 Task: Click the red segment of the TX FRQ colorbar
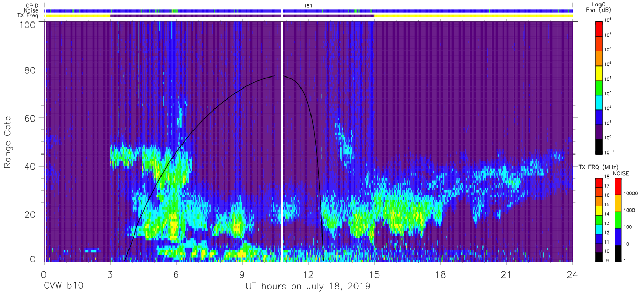click(x=599, y=183)
